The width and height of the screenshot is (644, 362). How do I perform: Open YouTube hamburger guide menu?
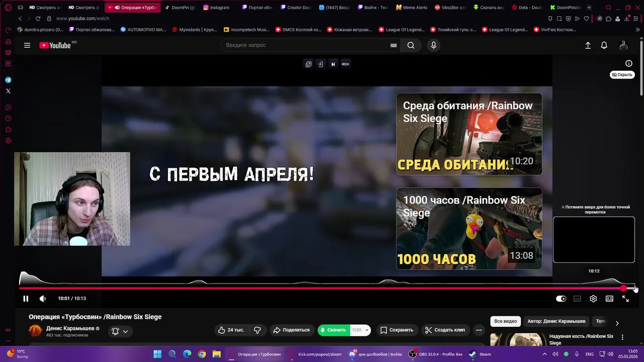click(x=27, y=45)
